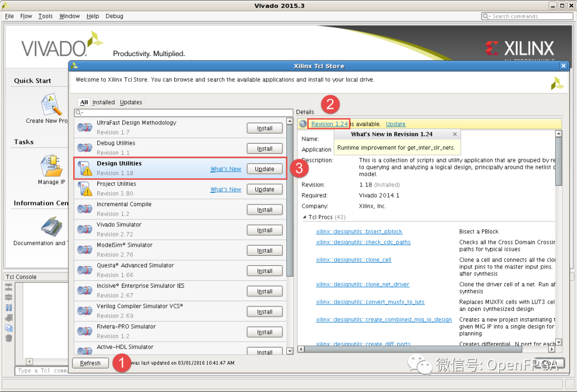The width and height of the screenshot is (577, 392).
Task: Open the Window menu
Action: click(69, 16)
